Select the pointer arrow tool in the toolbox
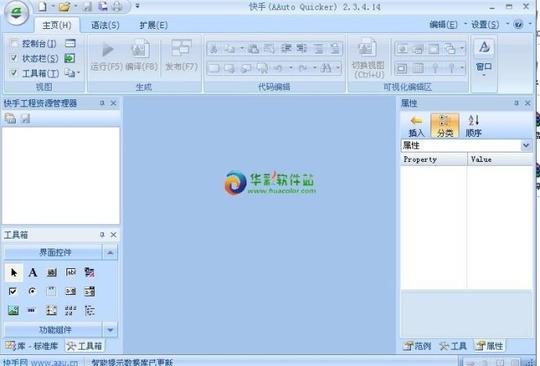The width and height of the screenshot is (540, 366). click(x=14, y=272)
